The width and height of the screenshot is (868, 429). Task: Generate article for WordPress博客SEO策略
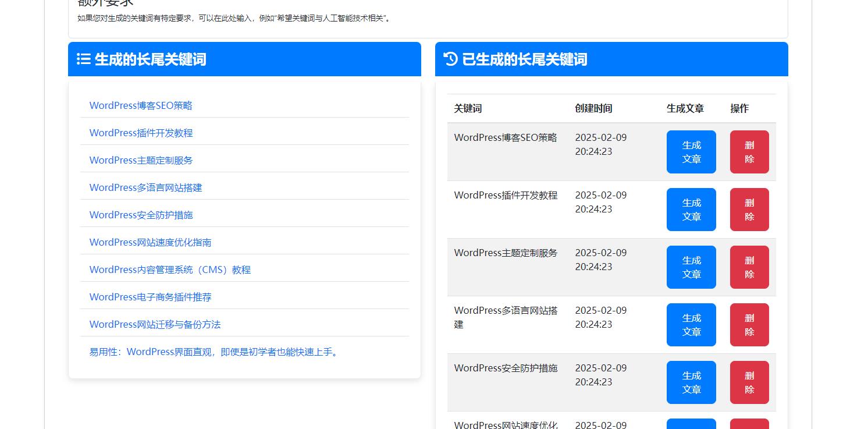tap(691, 152)
